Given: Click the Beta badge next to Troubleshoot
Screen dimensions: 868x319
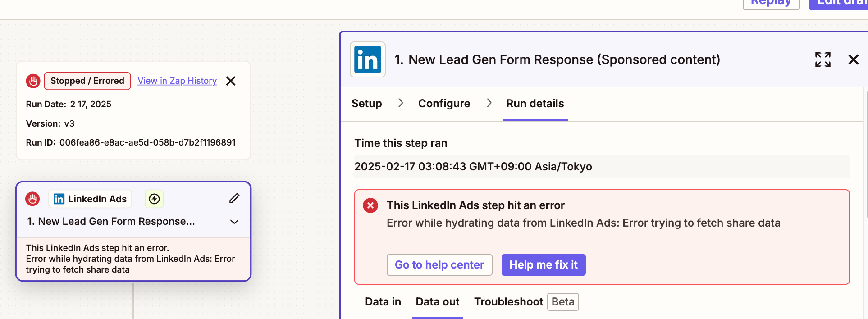Looking at the screenshot, I should (x=563, y=302).
